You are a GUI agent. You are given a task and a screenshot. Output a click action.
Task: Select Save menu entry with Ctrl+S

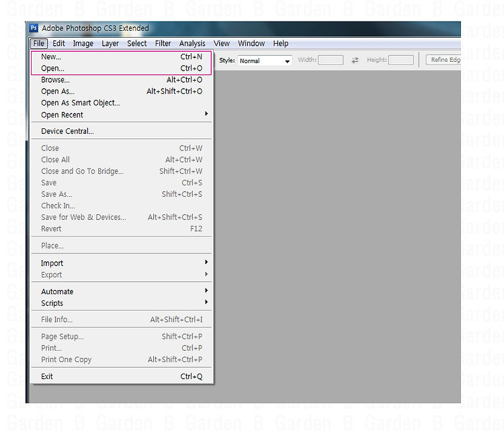[122, 183]
